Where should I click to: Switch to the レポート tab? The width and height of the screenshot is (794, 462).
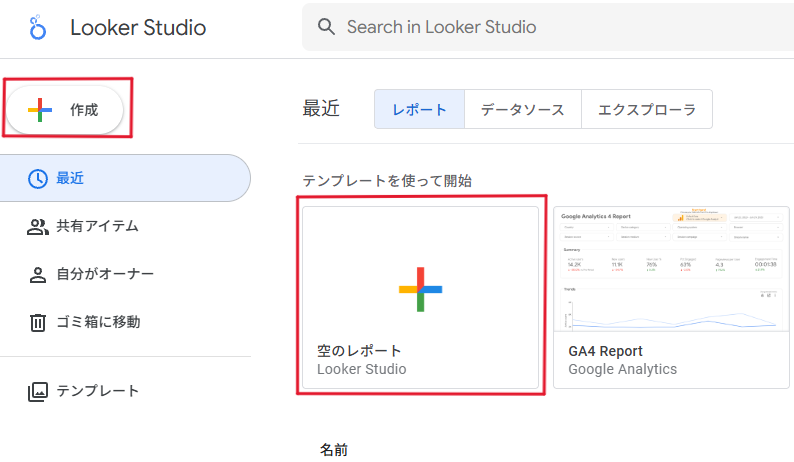pyautogui.click(x=419, y=110)
